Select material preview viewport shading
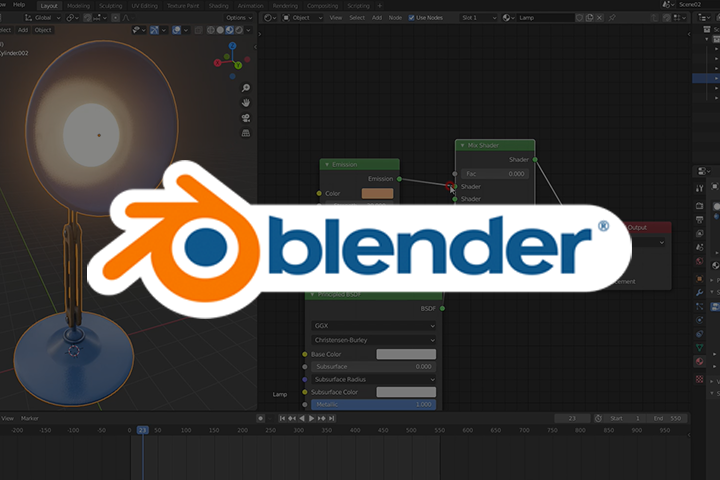 pos(229,30)
